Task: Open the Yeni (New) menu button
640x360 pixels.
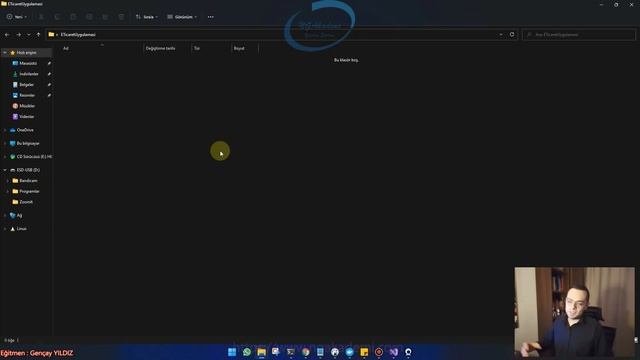Action: (x=16, y=17)
